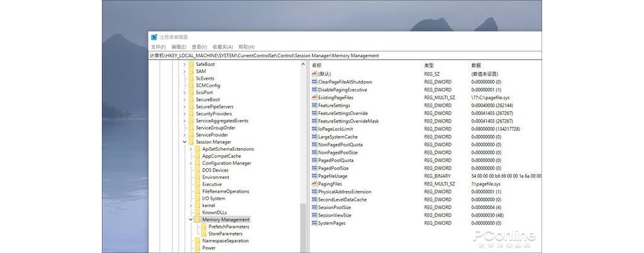Select the ExistingPageFiles string icon
Image resolution: width=644 pixels, height=253 pixels.
point(314,97)
